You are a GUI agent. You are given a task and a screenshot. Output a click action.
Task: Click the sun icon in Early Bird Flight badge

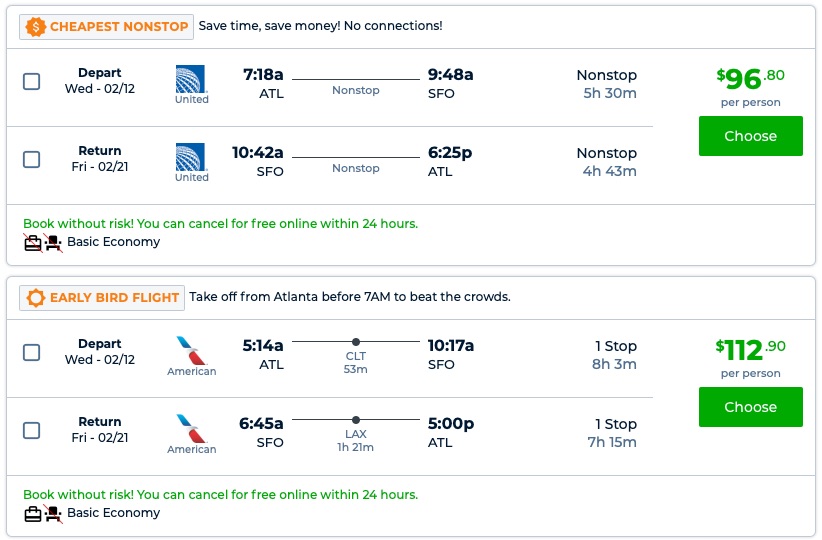(x=36, y=298)
